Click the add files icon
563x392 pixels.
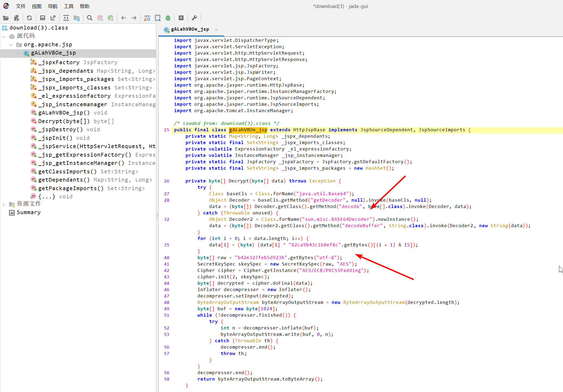[17, 18]
